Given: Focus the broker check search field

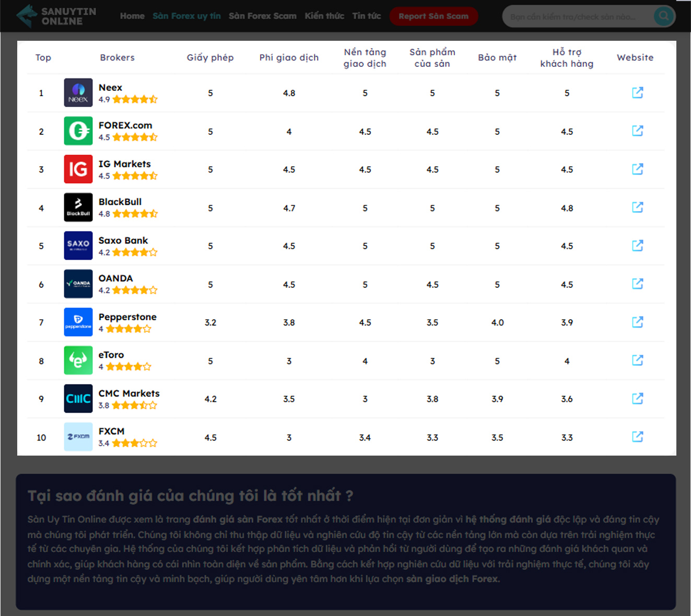Looking at the screenshot, I should [577, 17].
